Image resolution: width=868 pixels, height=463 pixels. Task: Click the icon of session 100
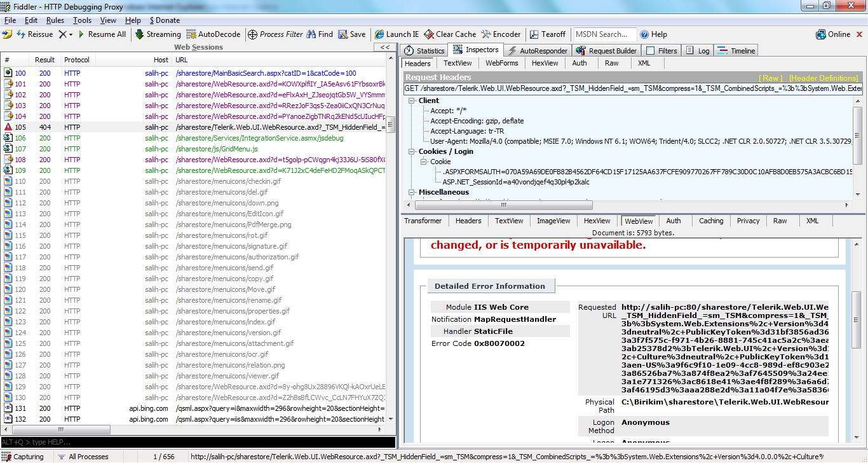(8, 73)
